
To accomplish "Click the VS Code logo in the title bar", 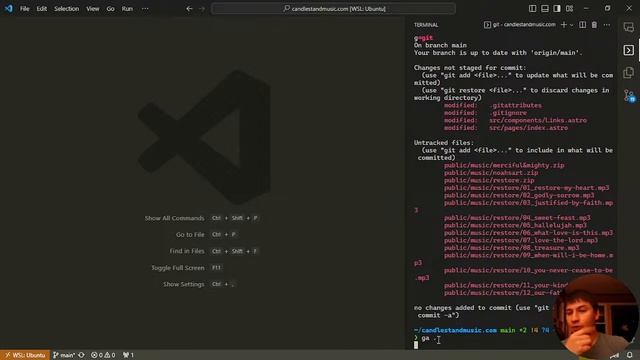I will coord(9,8).
